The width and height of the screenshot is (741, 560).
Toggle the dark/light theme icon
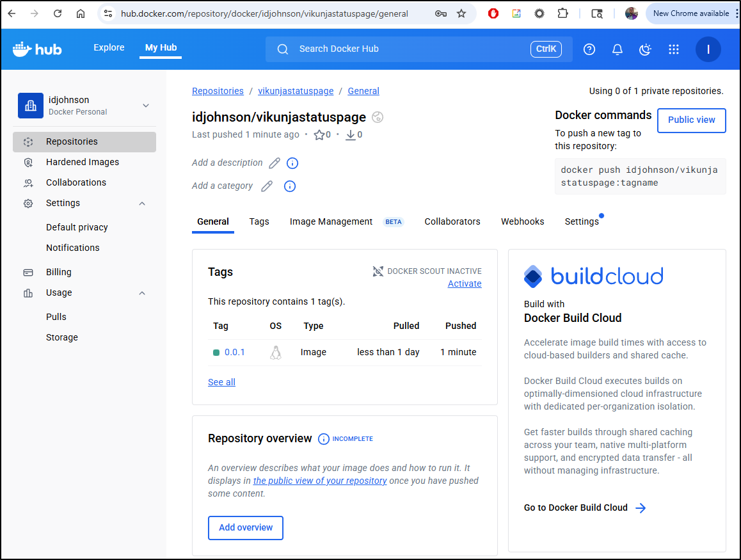coord(646,49)
